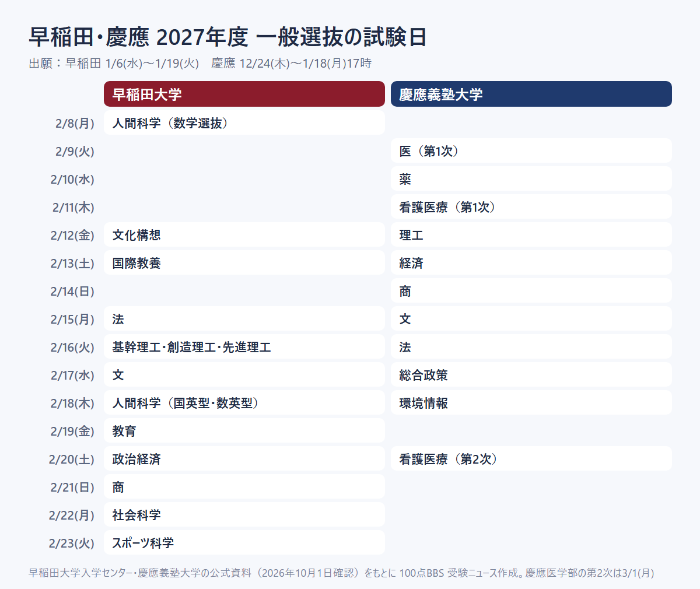Click the Waseda 法 cell on 2/15

coord(244,318)
